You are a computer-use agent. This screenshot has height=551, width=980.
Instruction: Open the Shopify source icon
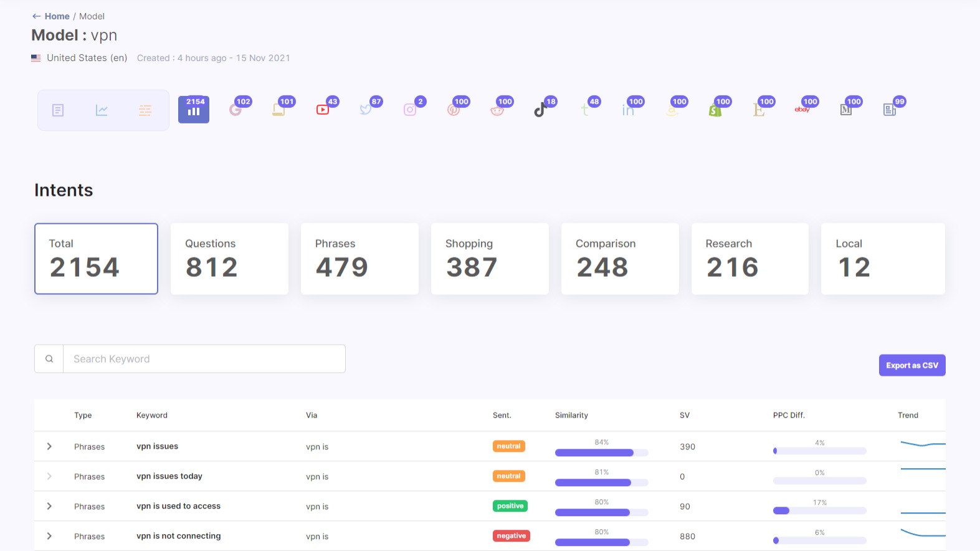coord(715,110)
